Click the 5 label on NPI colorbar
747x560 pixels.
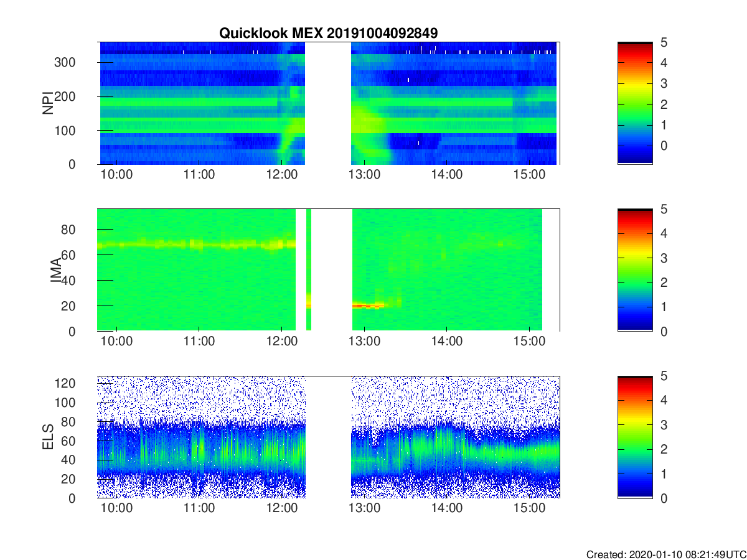(x=663, y=42)
